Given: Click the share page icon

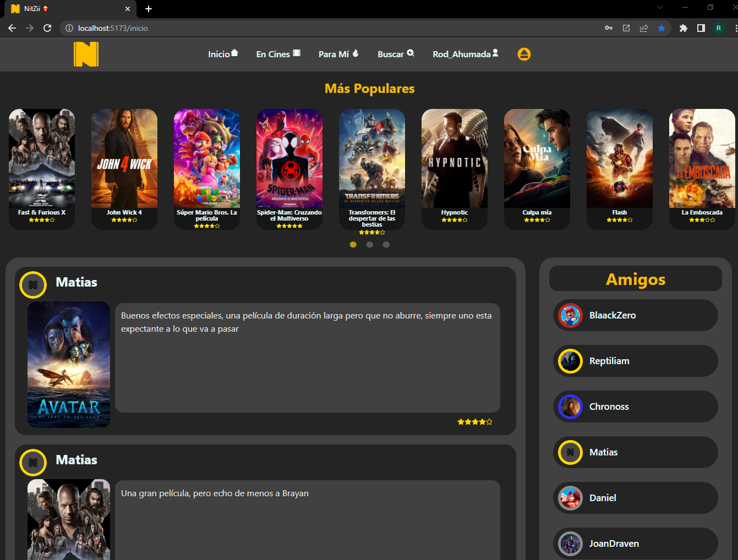Looking at the screenshot, I should click(x=644, y=28).
